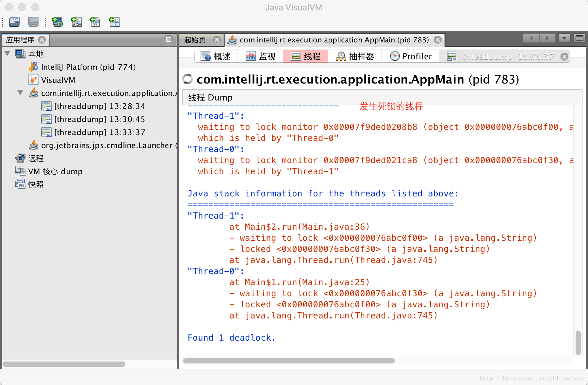Select the AppMain (pid 783) document tab
588x385 pixels.
pyautogui.click(x=334, y=40)
